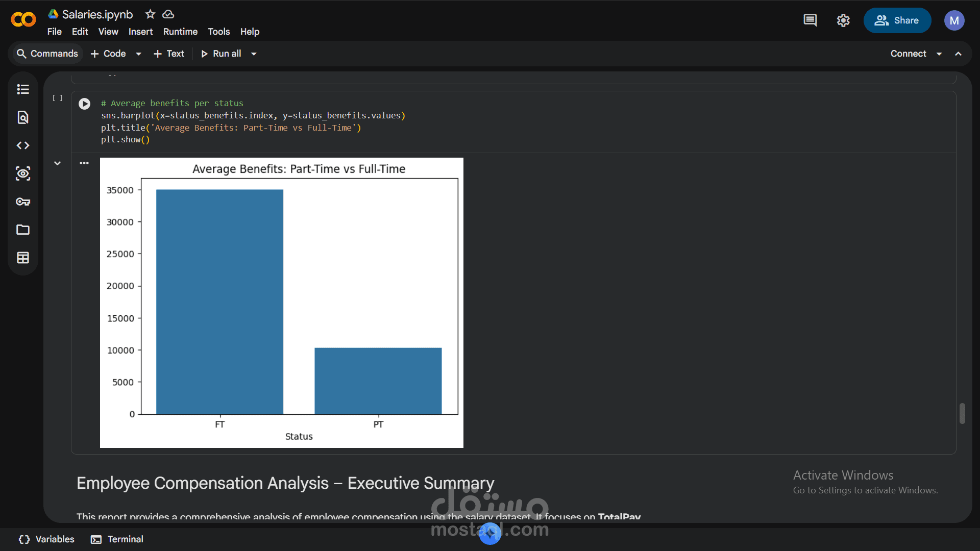Collapse the cell output chevron
Viewport: 980px width, 551px height.
(x=58, y=163)
